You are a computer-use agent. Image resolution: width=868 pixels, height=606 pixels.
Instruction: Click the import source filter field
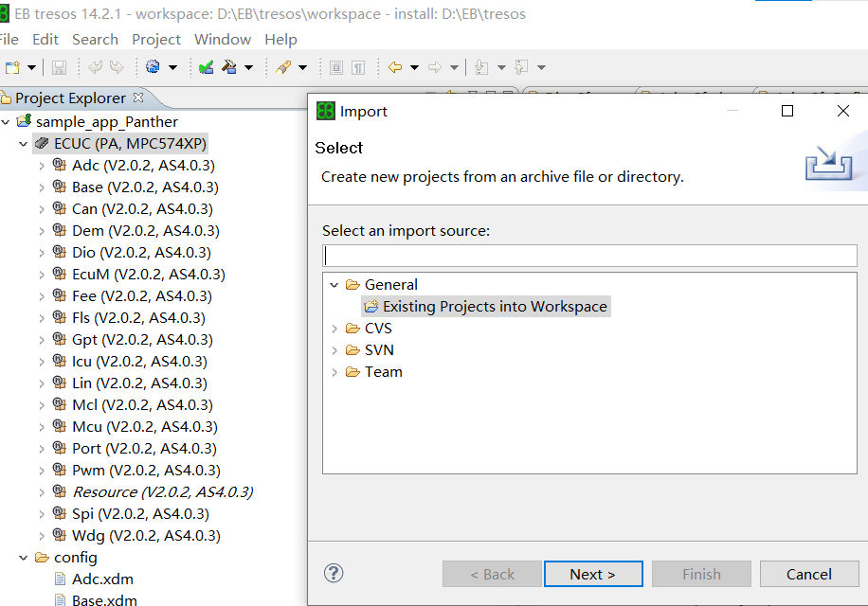(x=589, y=256)
